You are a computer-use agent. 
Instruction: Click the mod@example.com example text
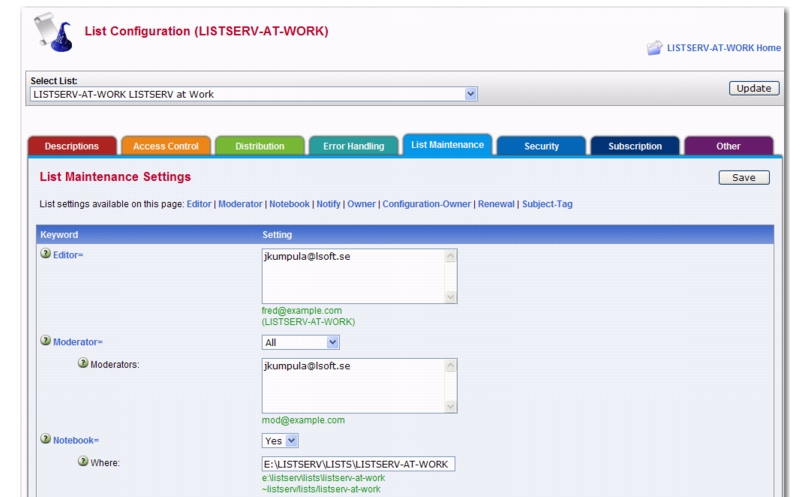click(x=303, y=420)
